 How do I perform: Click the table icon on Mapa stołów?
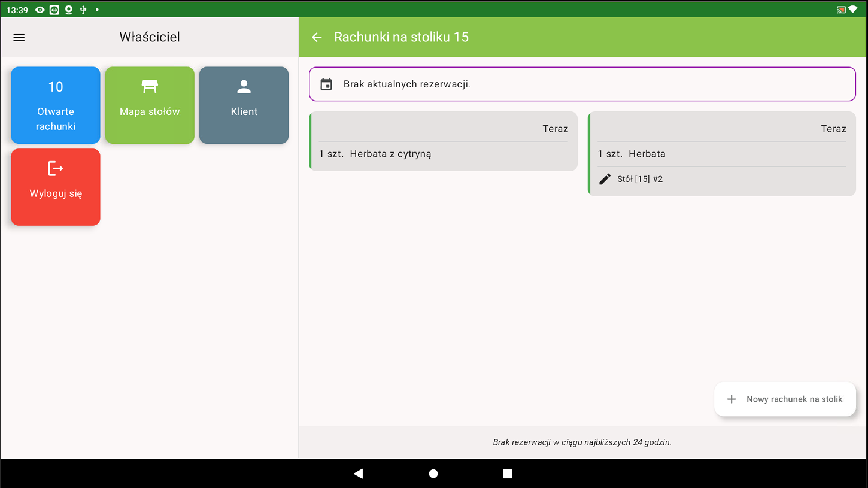150,87
